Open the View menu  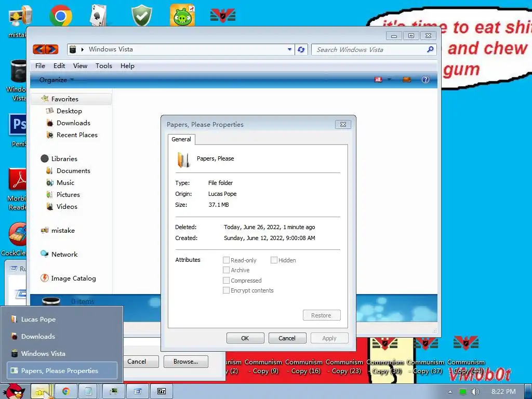pyautogui.click(x=80, y=66)
